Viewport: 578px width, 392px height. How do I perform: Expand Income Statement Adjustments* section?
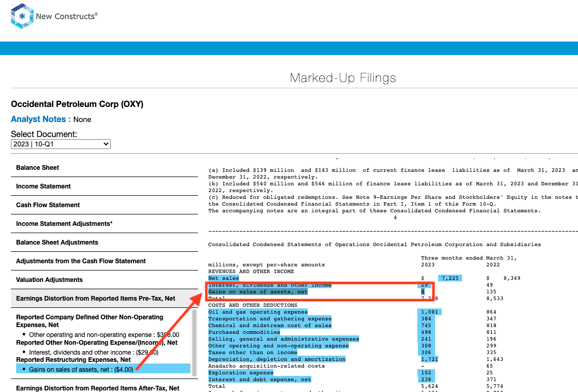point(104,224)
